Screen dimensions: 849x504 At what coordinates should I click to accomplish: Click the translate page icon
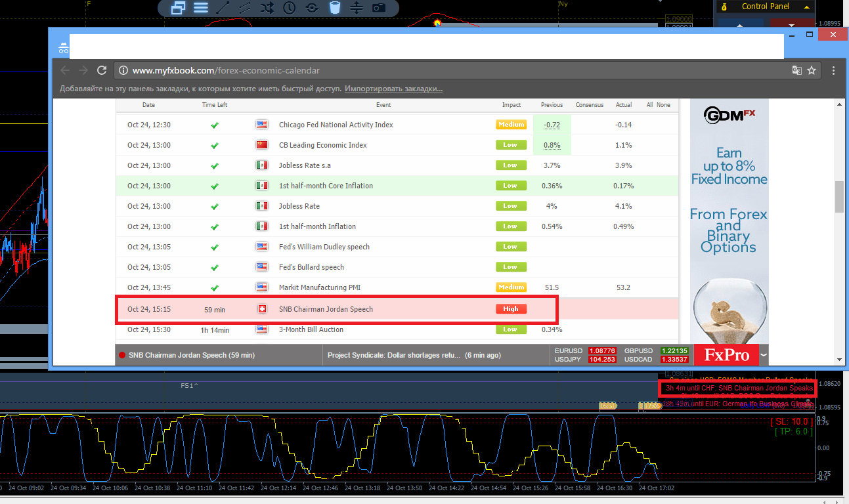point(797,70)
